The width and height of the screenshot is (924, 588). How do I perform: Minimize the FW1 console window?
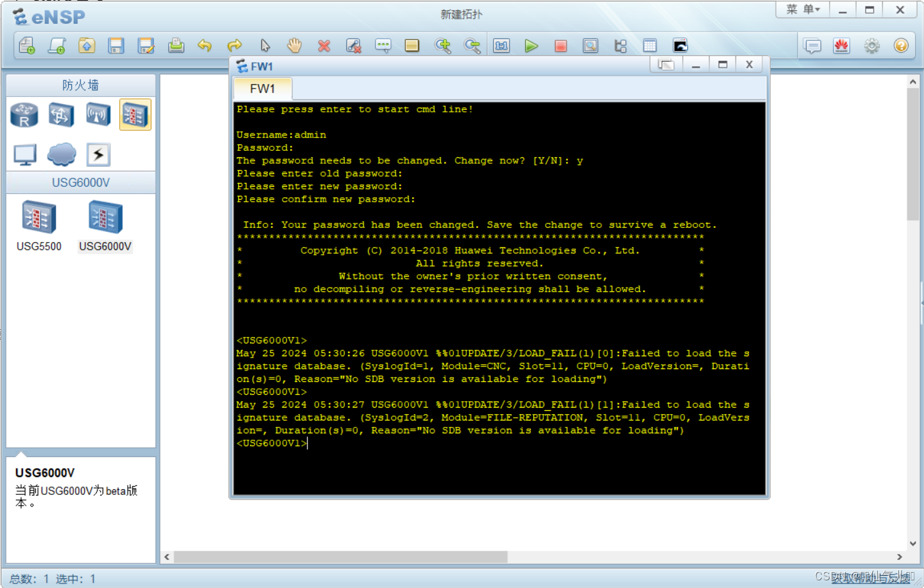point(696,64)
